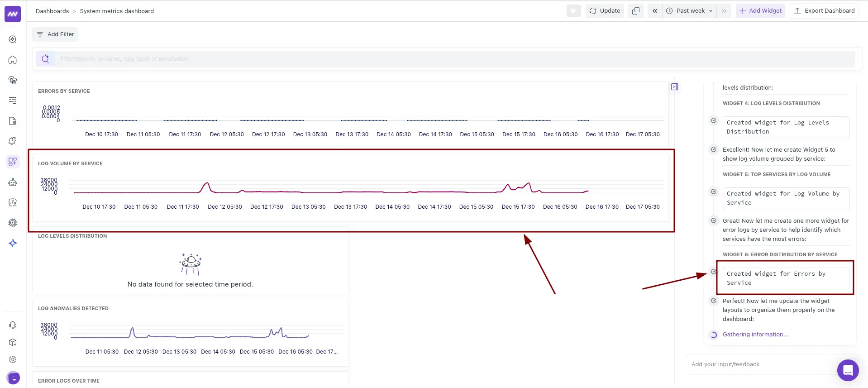Click the robot icon in sidebar
This screenshot has height=388, width=868.
point(13,182)
